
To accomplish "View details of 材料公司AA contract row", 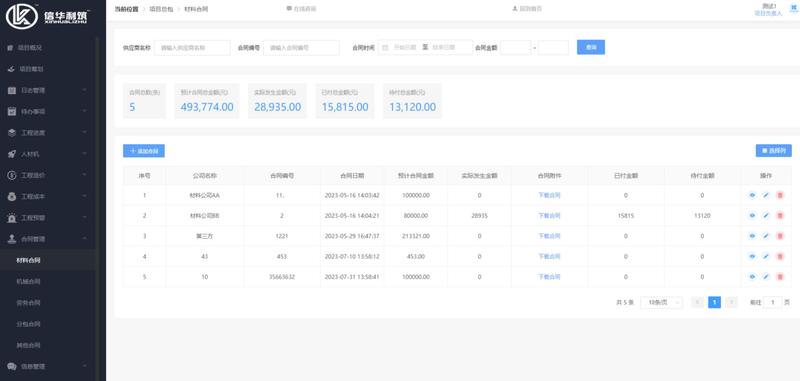I will coord(752,195).
